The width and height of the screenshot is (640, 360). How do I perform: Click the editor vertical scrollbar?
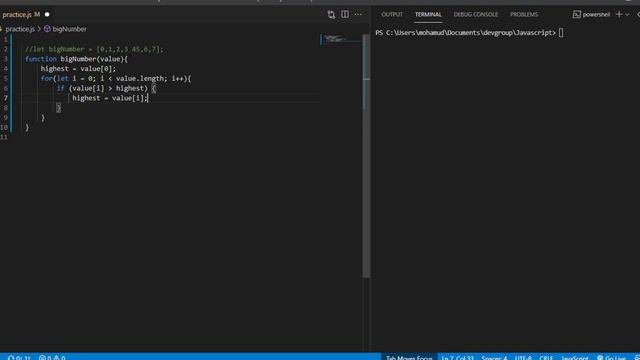[366, 155]
